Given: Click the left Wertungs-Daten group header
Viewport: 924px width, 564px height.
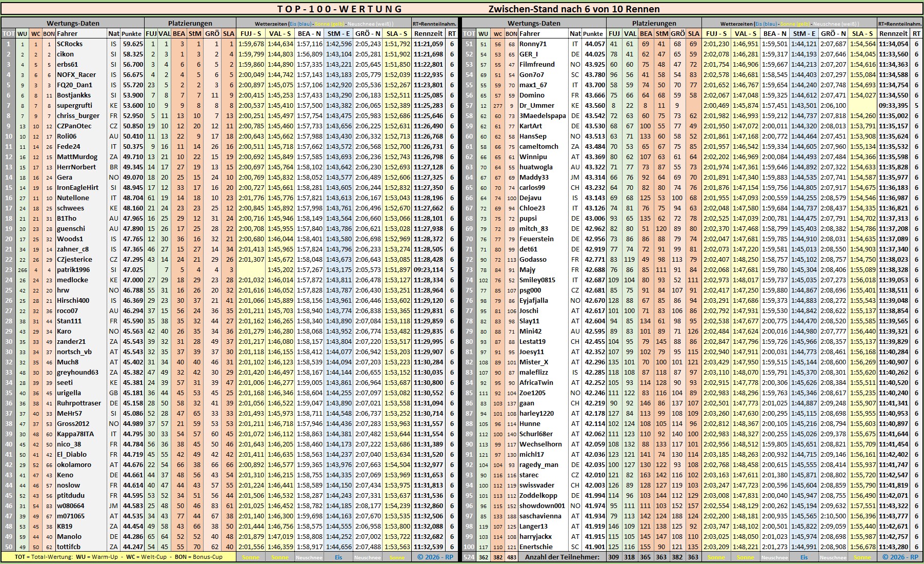Looking at the screenshot, I should (x=73, y=23).
